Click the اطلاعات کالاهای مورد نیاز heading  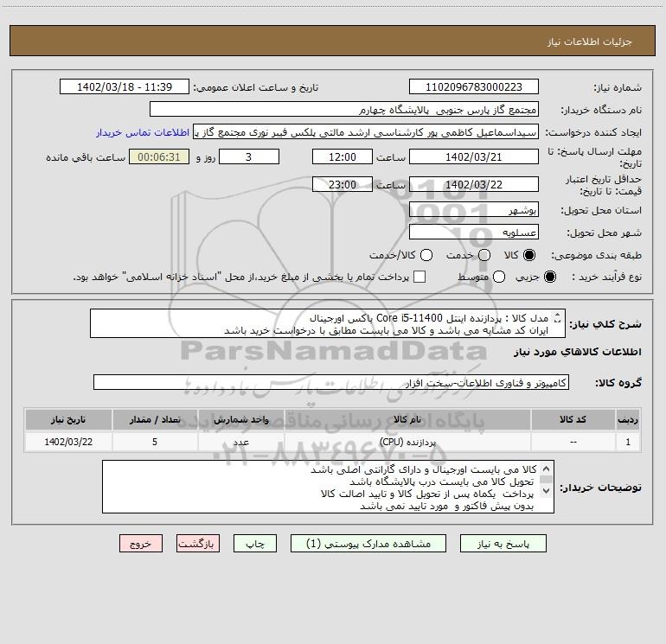click(x=578, y=352)
